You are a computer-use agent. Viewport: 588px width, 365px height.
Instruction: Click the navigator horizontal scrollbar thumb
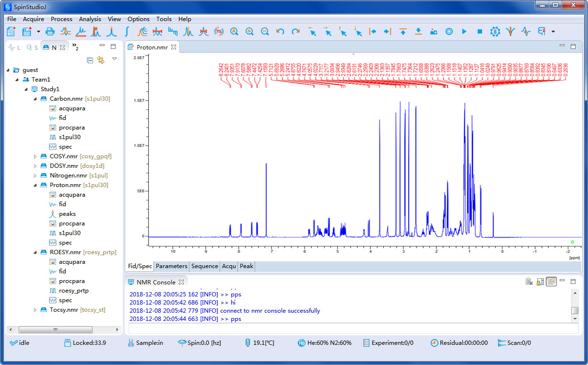(x=56, y=330)
